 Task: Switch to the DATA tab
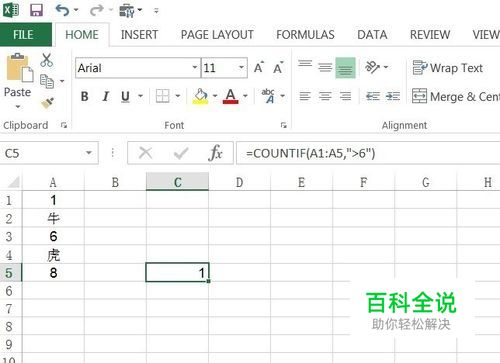[372, 35]
